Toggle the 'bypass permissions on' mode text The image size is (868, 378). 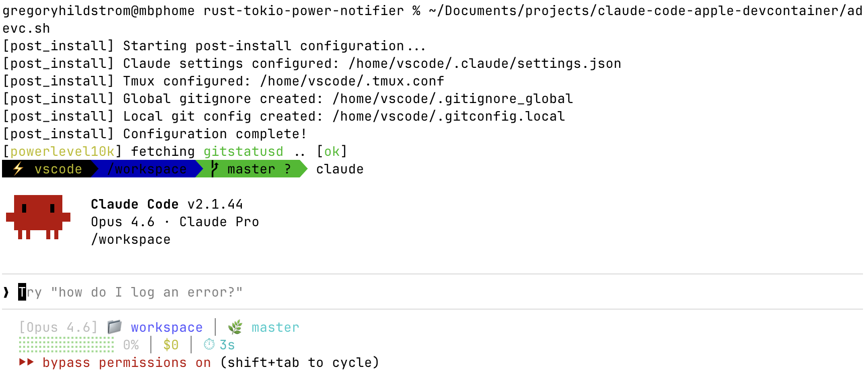pos(126,362)
